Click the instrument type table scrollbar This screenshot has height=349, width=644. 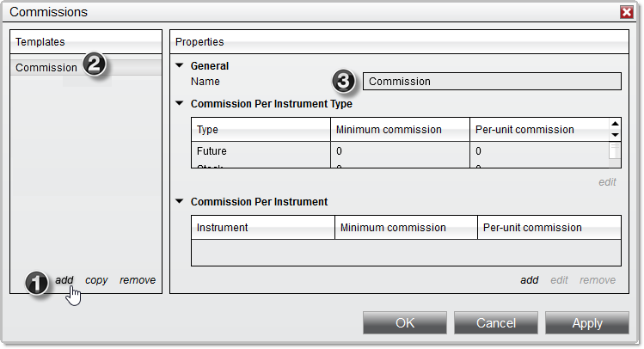coord(615,152)
